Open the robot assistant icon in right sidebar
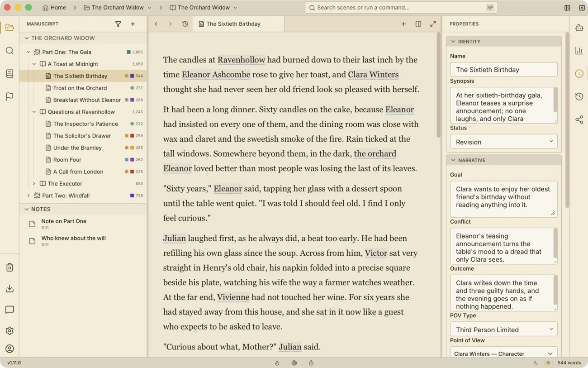The height and width of the screenshot is (368, 588). coord(579,28)
